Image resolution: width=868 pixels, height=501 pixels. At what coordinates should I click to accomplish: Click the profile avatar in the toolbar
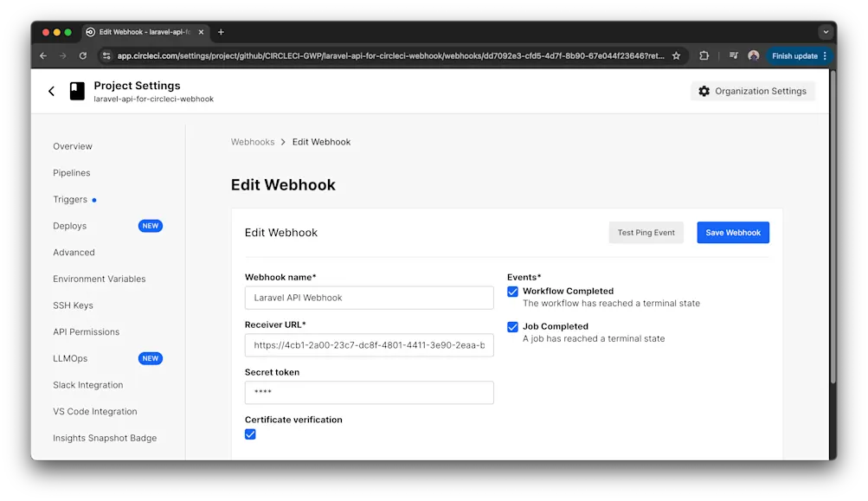click(x=754, y=55)
